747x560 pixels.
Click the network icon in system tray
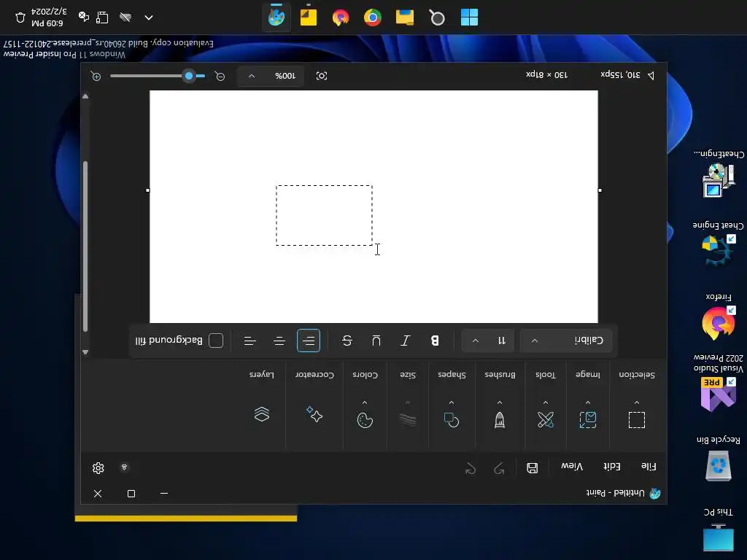click(102, 17)
